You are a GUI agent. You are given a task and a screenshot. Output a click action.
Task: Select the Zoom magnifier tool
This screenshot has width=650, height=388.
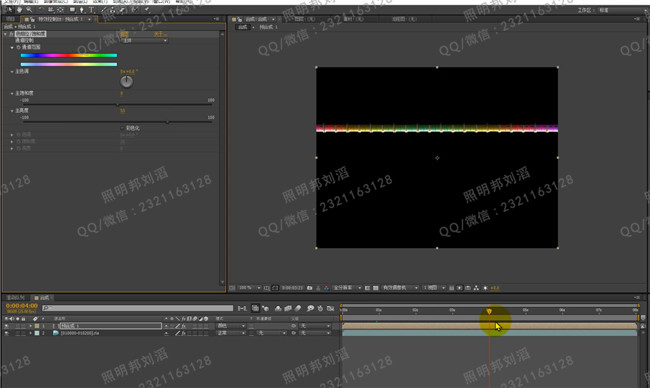click(29, 9)
